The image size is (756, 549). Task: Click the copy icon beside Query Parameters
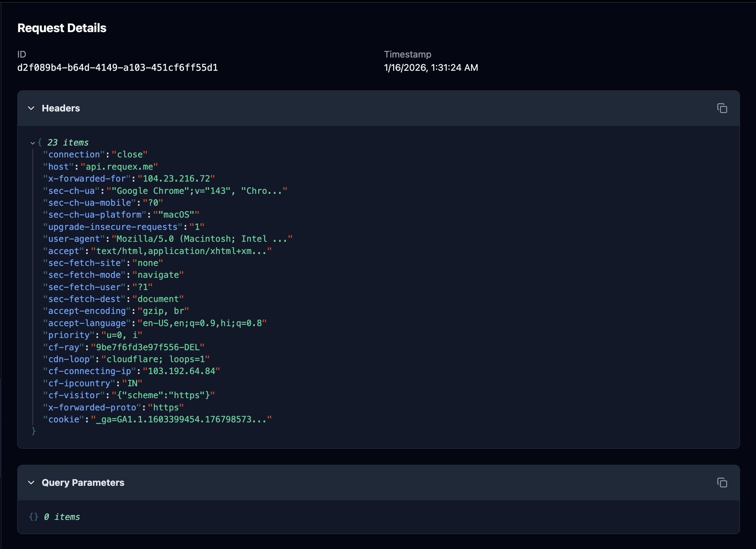pyautogui.click(x=722, y=483)
